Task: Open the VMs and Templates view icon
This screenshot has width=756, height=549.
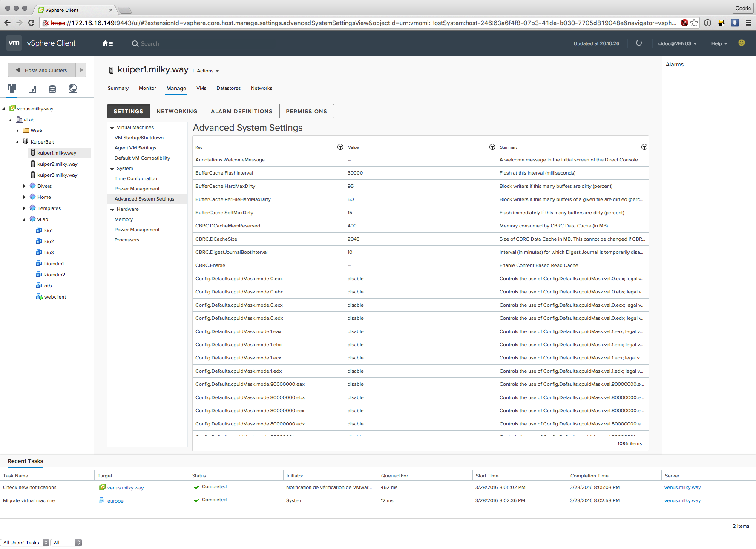Action: click(x=32, y=89)
